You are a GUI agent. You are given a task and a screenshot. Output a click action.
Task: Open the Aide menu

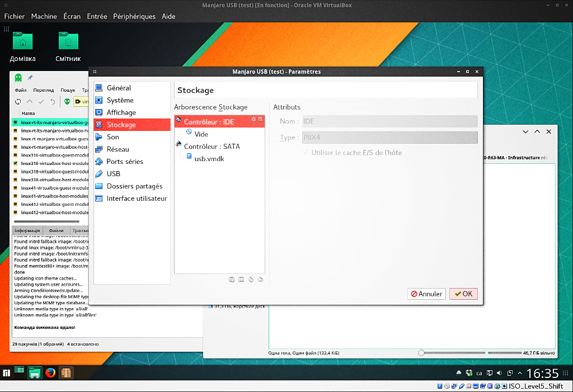click(168, 16)
